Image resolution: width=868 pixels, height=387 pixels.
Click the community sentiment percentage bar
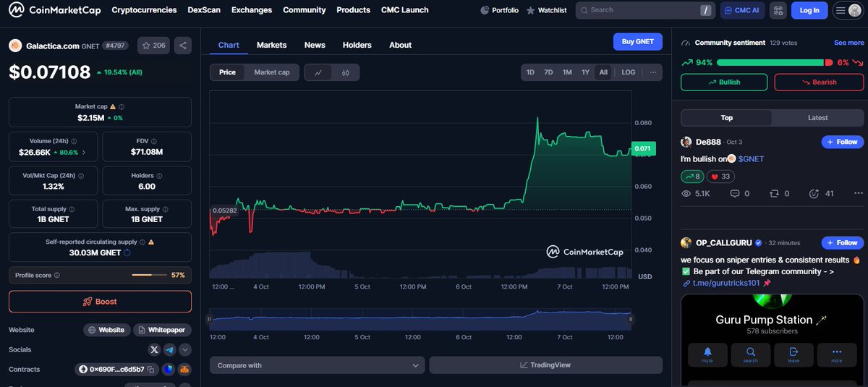[773, 63]
